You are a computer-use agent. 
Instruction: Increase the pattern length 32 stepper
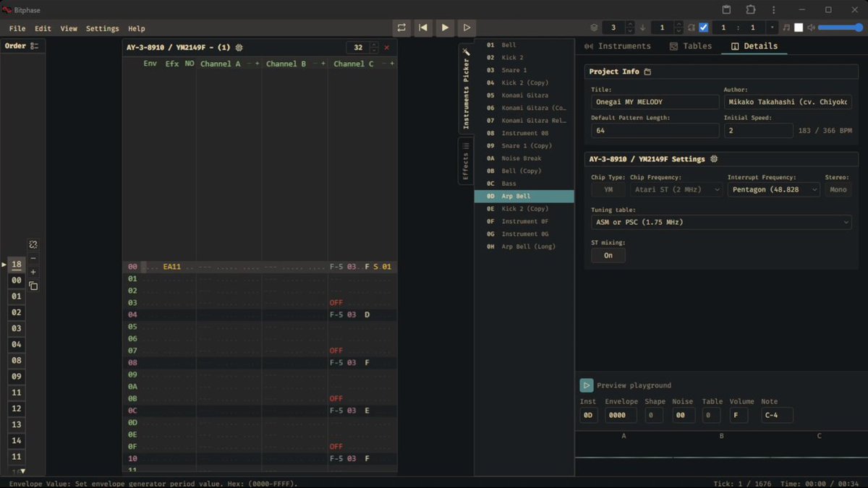pyautogui.click(x=374, y=44)
